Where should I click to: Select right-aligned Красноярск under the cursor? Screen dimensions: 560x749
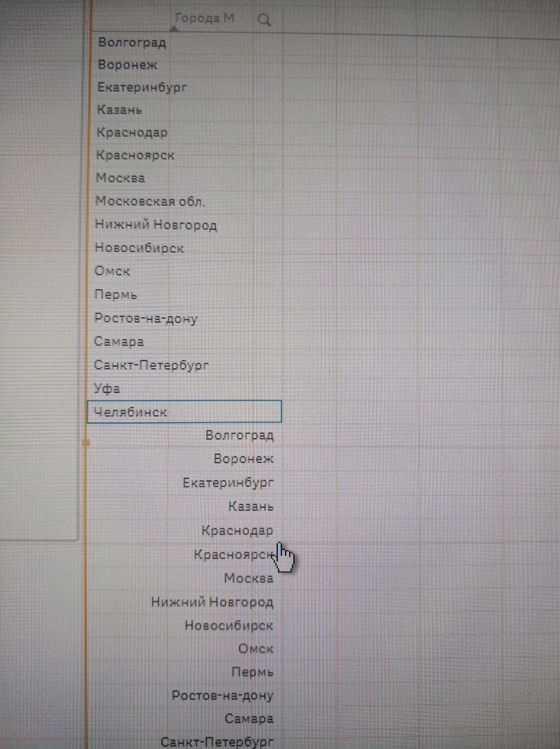(x=234, y=554)
